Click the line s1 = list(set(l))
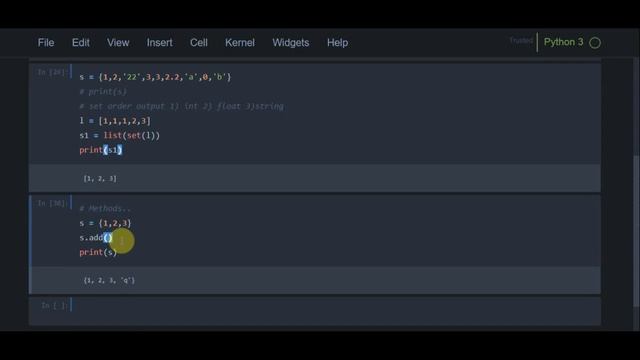This screenshot has width=640, height=360. point(120,136)
